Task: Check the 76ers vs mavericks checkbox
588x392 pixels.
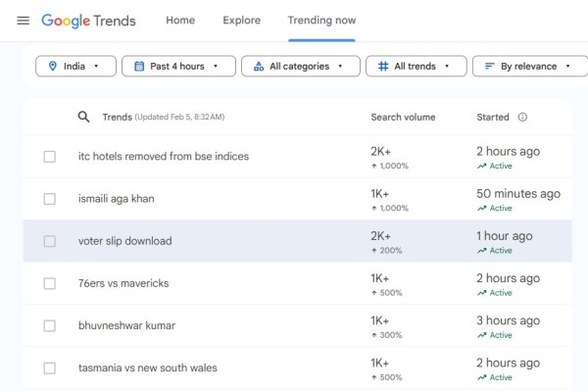Action: tap(50, 283)
